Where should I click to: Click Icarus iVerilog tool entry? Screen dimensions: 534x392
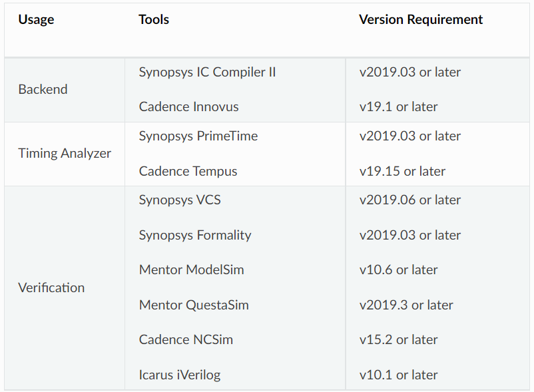(x=180, y=375)
